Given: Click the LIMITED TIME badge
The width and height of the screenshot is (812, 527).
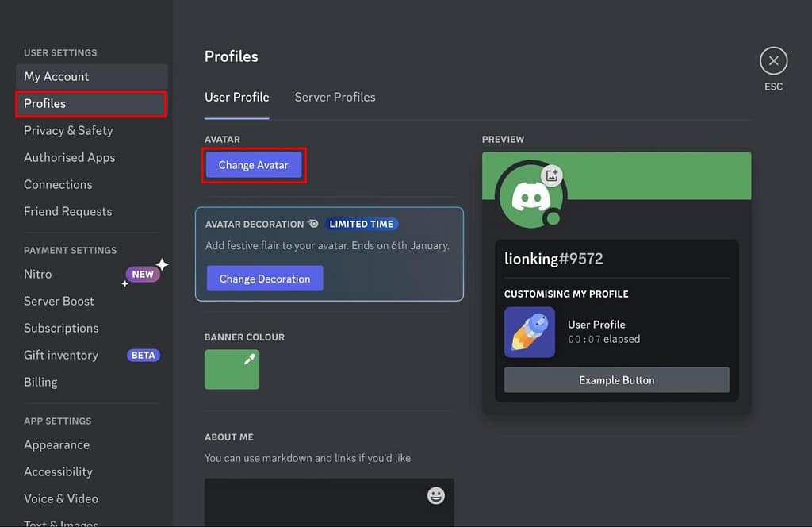Looking at the screenshot, I should pos(362,224).
